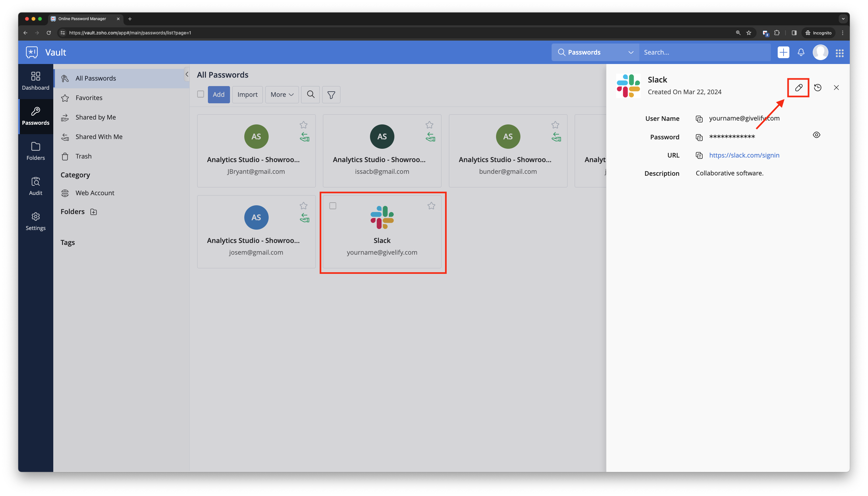Tick the select-all passwords checkbox

click(200, 94)
